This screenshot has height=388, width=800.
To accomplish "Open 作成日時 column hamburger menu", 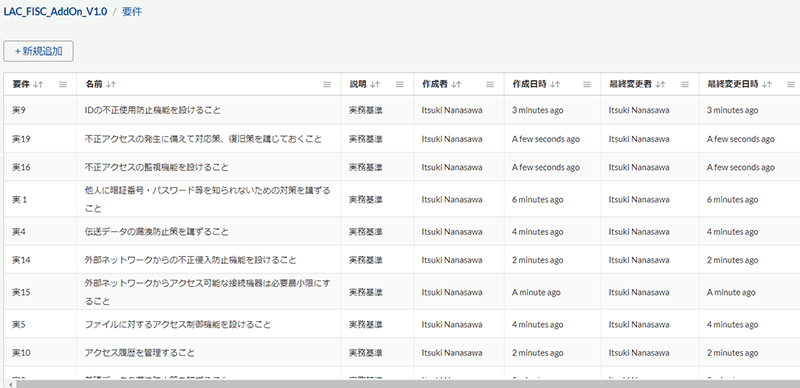I will tap(587, 85).
